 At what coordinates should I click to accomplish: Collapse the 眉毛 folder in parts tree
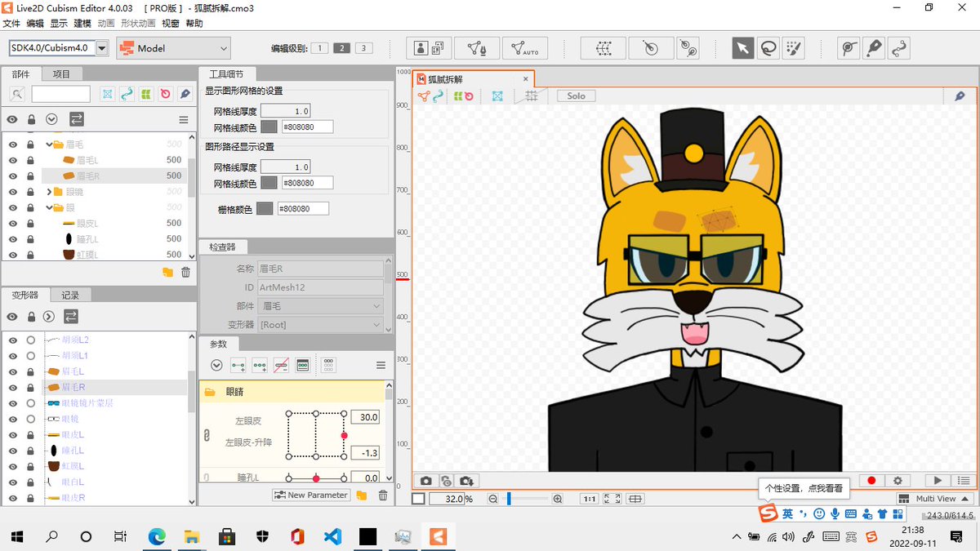49,144
